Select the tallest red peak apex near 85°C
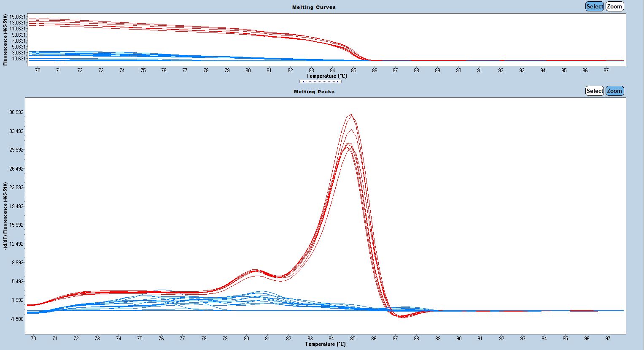The height and width of the screenshot is (350, 644). 351,115
